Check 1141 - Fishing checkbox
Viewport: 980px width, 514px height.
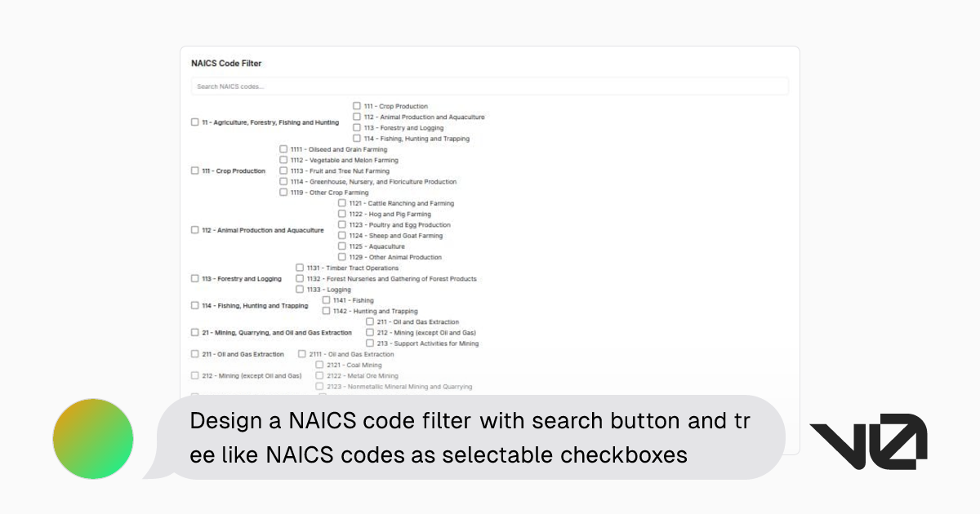pos(326,300)
